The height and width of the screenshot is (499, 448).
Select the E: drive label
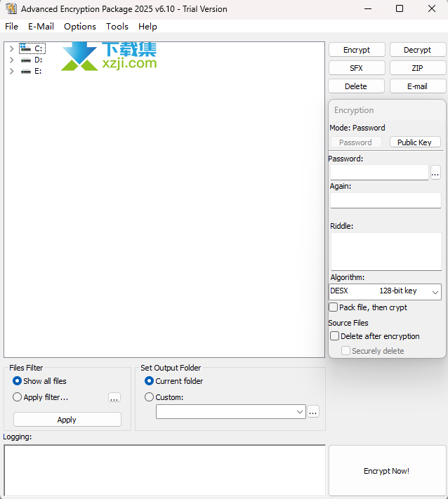[x=38, y=72]
